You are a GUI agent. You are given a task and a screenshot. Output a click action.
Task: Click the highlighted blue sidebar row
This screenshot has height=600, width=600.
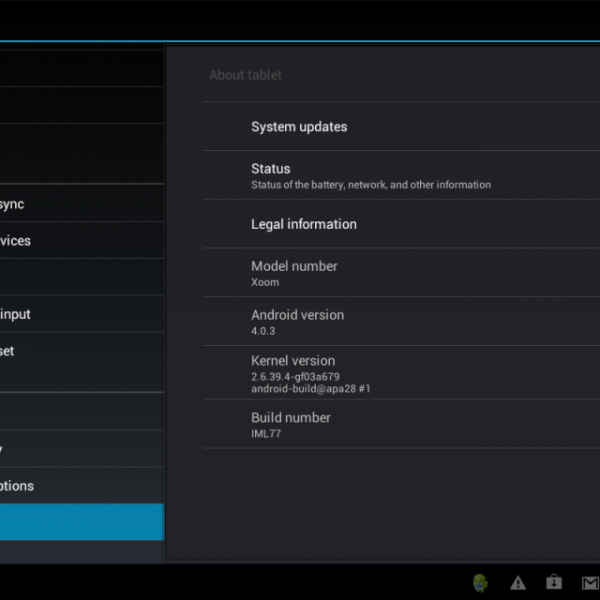point(80,522)
